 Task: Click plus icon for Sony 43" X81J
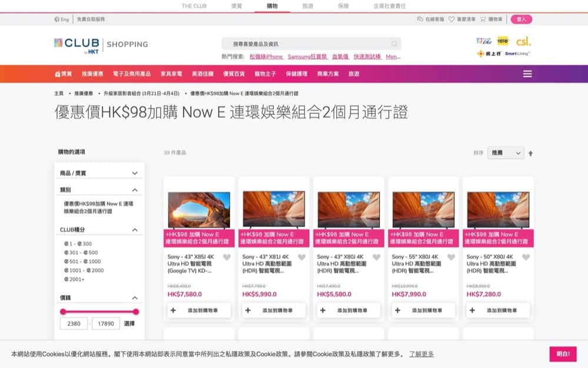click(x=248, y=310)
